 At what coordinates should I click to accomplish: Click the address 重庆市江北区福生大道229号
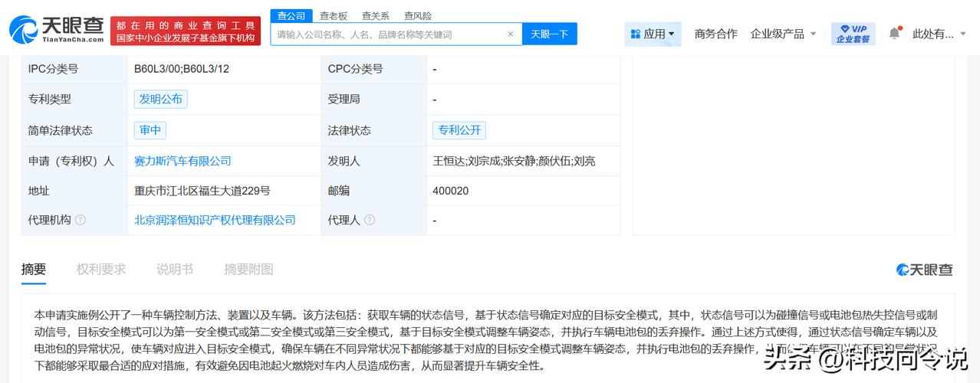[202, 191]
